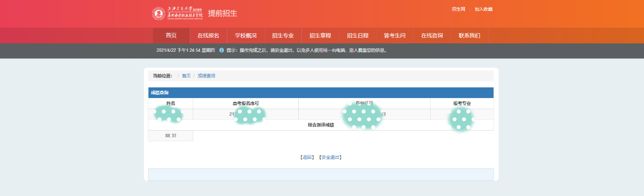Click the 报考专业 column header
Screen dimensions: 644x196
click(x=462, y=104)
